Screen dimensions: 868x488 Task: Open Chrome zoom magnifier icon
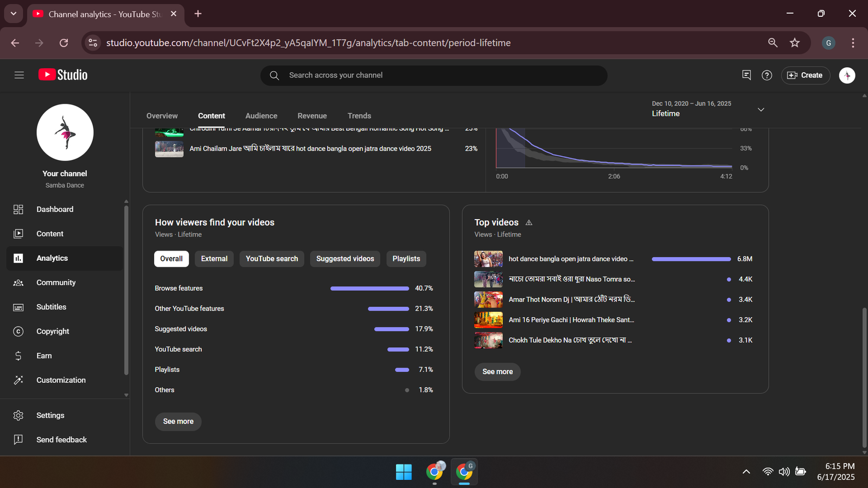[773, 43]
